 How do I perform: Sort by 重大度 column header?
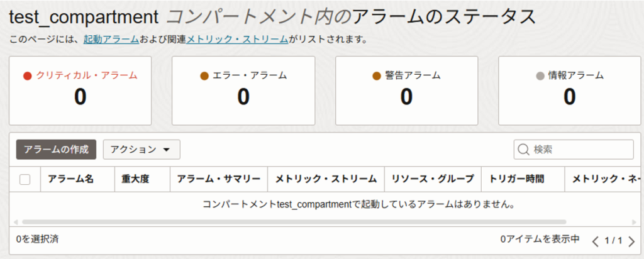pos(135,179)
